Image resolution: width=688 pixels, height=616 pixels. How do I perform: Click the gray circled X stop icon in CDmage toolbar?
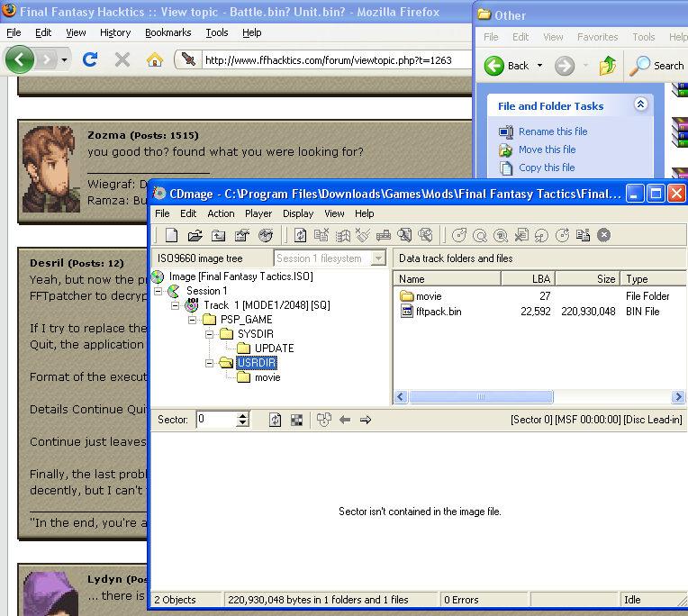coord(603,235)
